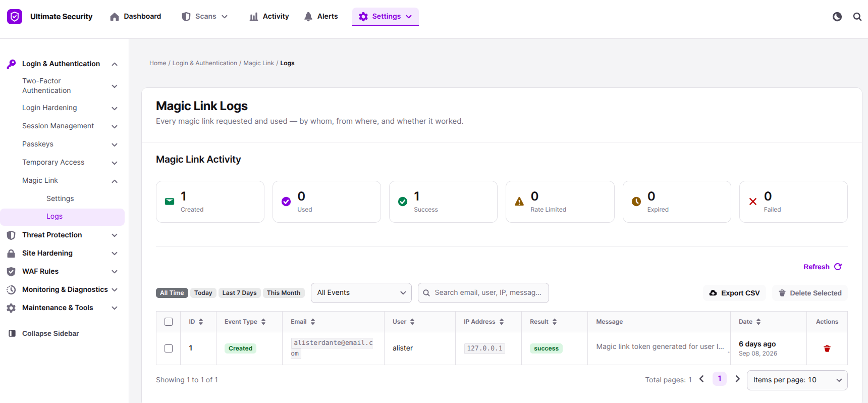This screenshot has height=403, width=868.
Task: Sort by Event Type column arrows
Action: pyautogui.click(x=263, y=322)
